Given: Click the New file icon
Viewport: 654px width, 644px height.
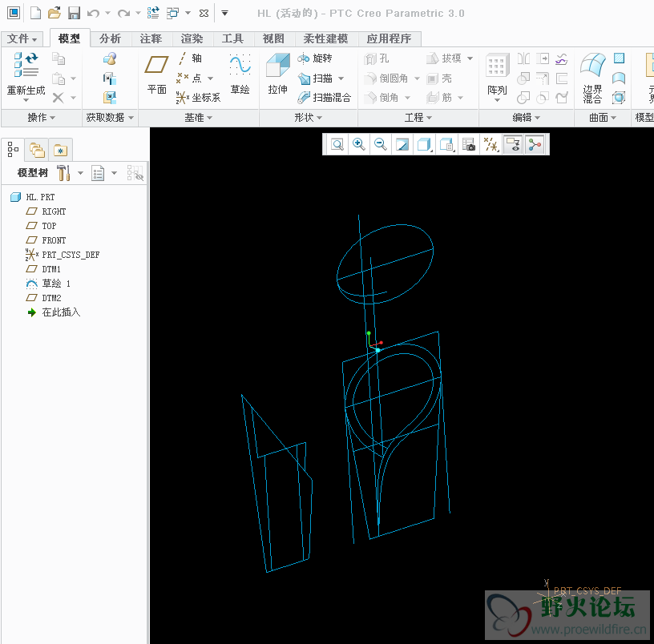Looking at the screenshot, I should 36,14.
